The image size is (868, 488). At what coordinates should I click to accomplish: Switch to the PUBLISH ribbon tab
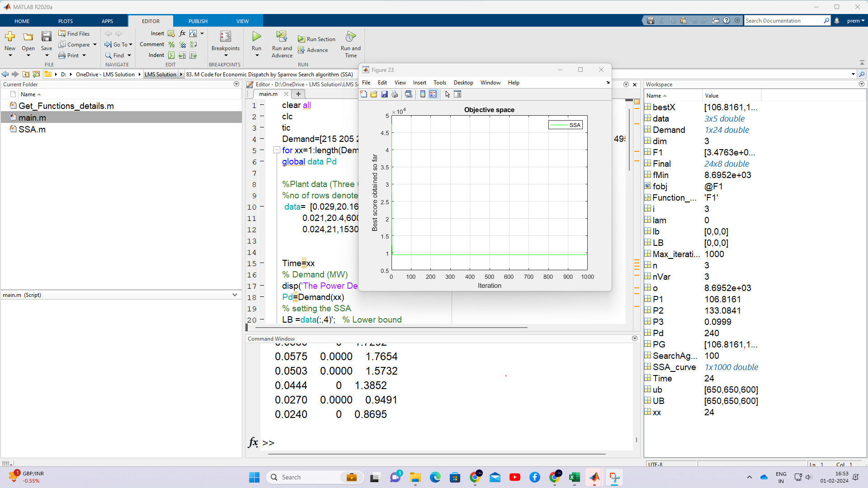[x=197, y=21]
